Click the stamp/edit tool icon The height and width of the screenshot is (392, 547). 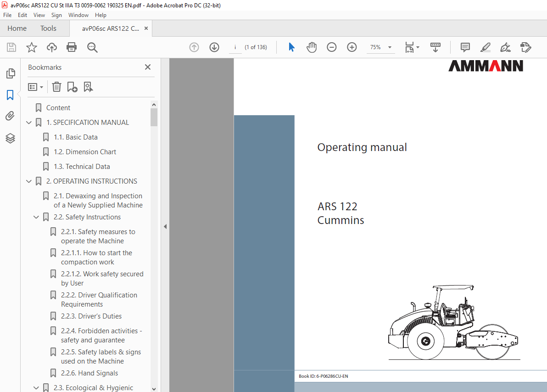pyautogui.click(x=525, y=47)
